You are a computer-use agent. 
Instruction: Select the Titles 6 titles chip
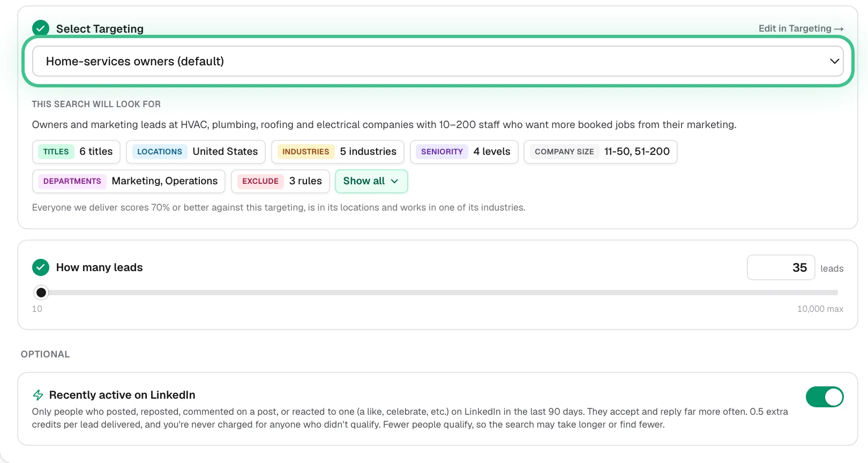(76, 152)
